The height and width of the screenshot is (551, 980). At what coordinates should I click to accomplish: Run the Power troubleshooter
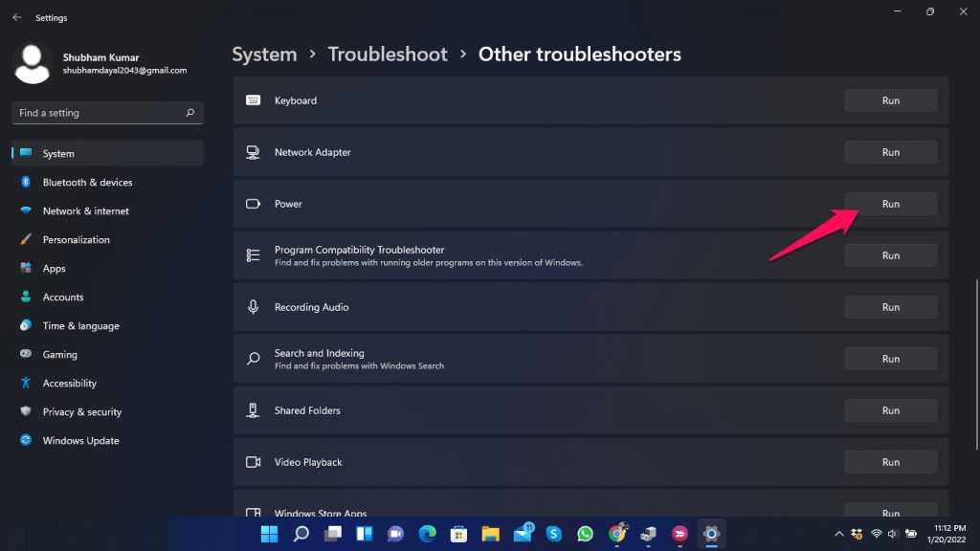tap(890, 204)
